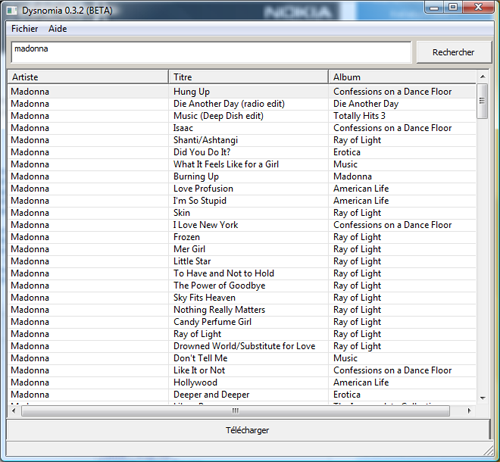This screenshot has height=462, width=500.
Task: Select the song I Love New York
Action: [206, 225]
